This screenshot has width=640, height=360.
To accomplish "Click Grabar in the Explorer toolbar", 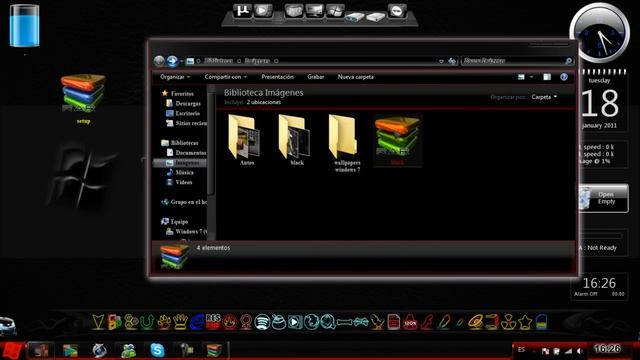I will [x=316, y=77].
